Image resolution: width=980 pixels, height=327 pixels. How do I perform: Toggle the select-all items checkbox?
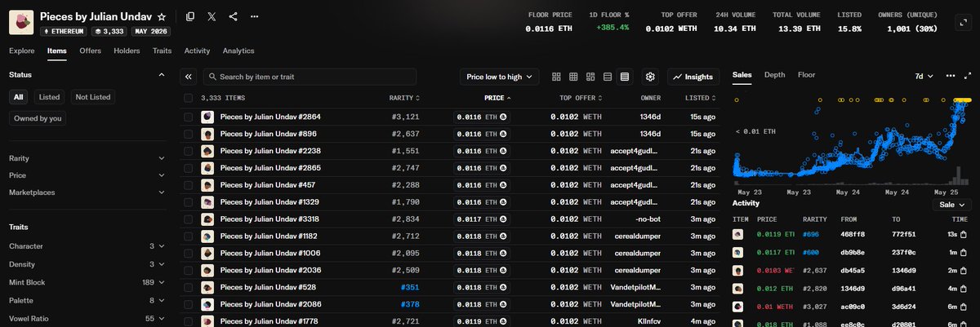(189, 98)
